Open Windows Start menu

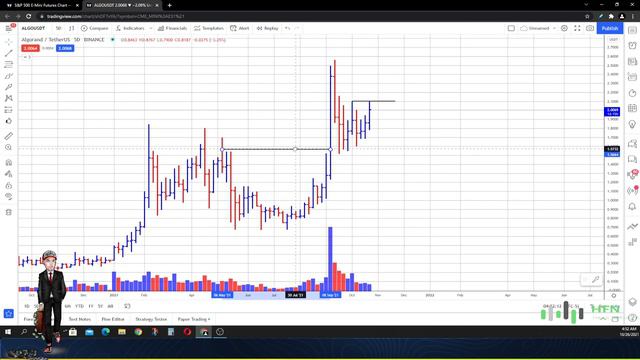click(8, 332)
